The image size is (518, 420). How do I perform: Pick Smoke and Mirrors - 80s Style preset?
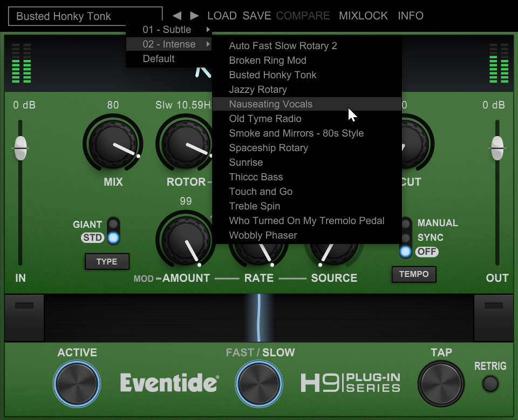pyautogui.click(x=307, y=133)
